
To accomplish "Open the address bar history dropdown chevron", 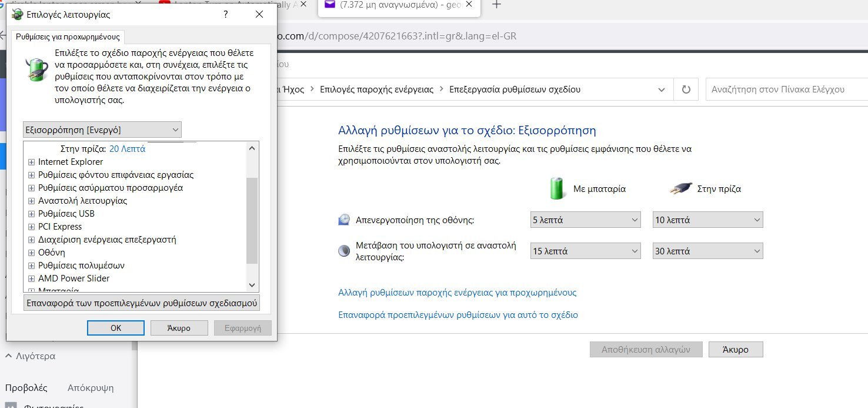I will point(663,89).
